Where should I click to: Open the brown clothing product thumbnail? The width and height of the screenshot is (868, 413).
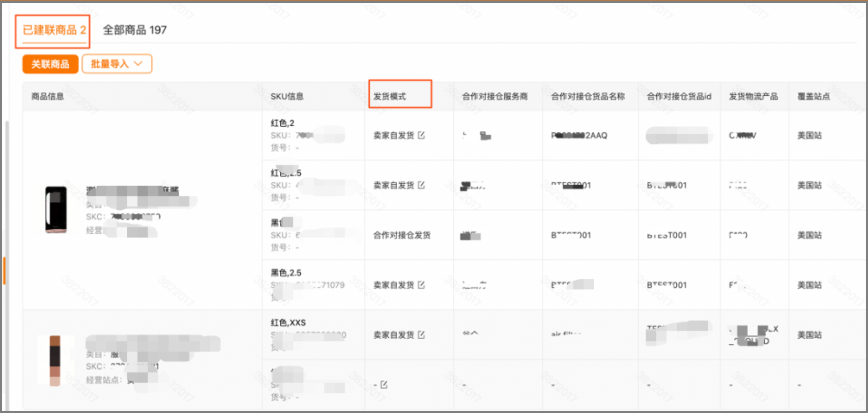coord(55,360)
